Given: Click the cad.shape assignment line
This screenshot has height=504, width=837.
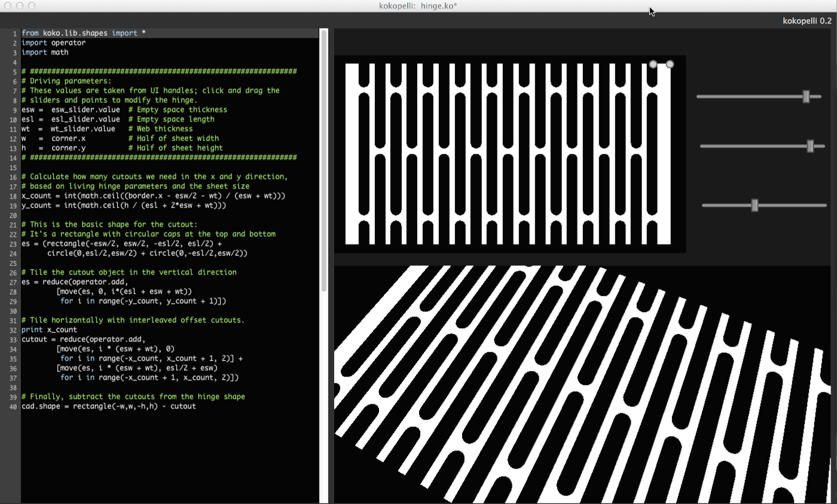Looking at the screenshot, I should coord(108,406).
